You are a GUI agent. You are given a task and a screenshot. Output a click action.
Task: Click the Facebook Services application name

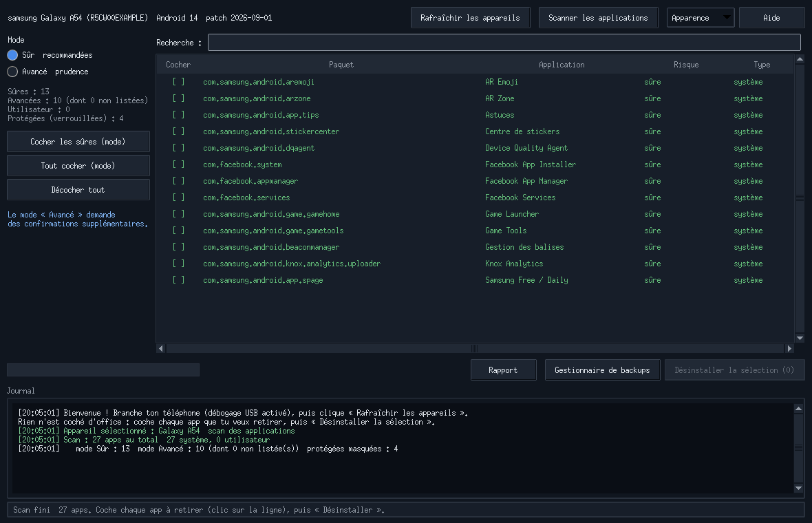520,198
